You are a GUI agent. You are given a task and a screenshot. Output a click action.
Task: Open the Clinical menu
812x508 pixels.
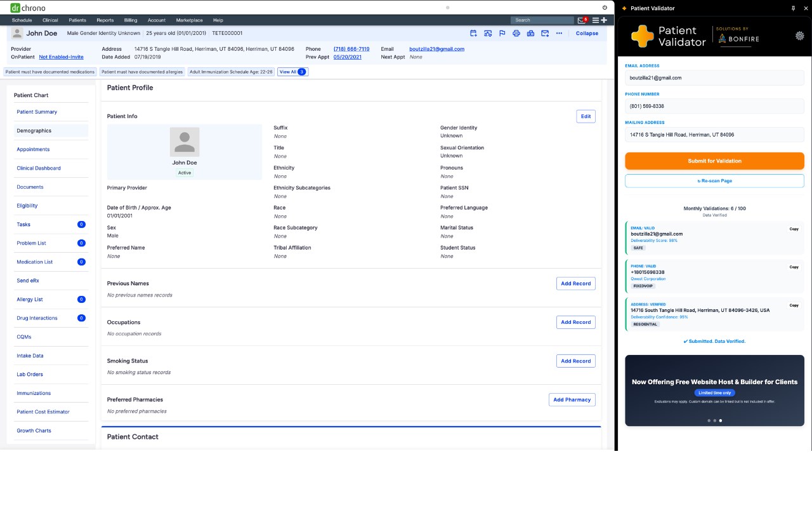coord(50,20)
